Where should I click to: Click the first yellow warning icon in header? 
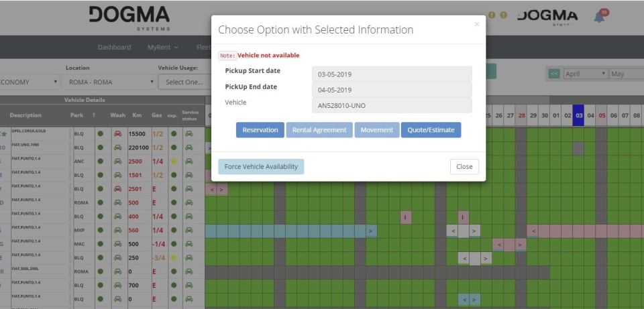pyautogui.click(x=492, y=15)
